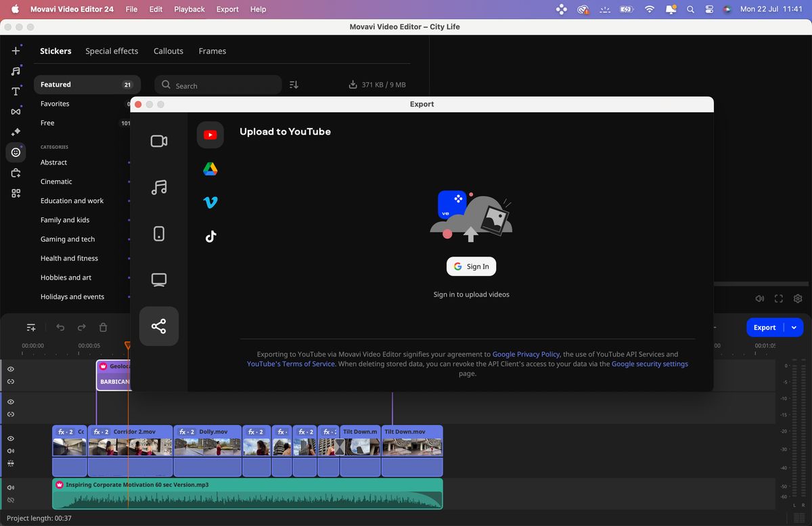Click the Sign In button

[471, 266]
